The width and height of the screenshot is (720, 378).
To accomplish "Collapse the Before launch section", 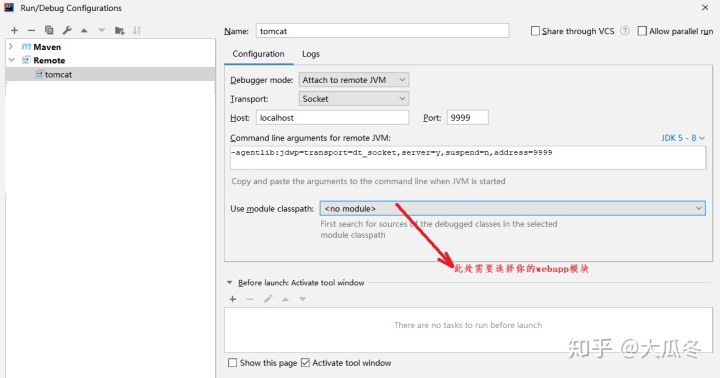I will point(229,282).
